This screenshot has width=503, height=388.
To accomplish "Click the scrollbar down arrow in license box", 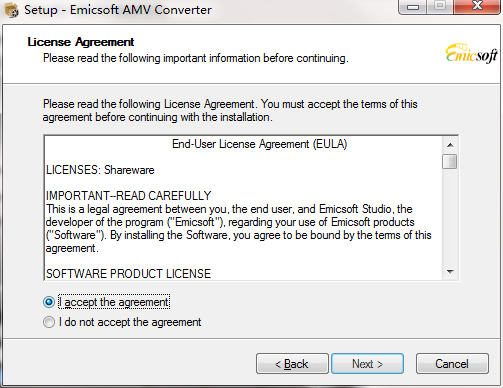I will [x=450, y=272].
